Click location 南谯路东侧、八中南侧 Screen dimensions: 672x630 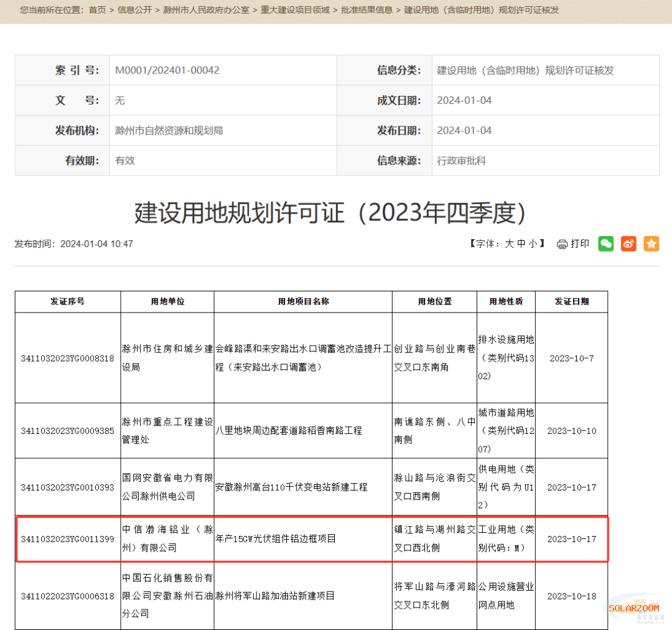click(x=434, y=431)
